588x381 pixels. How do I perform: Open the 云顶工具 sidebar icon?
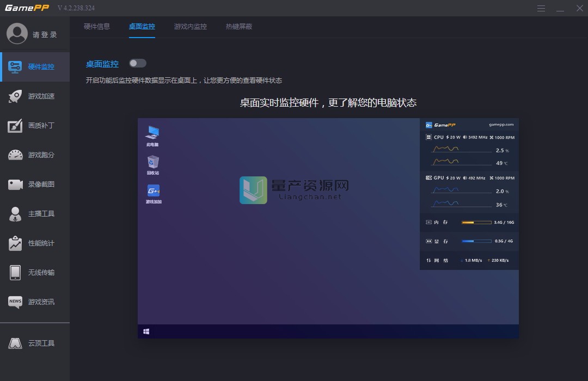coord(15,343)
